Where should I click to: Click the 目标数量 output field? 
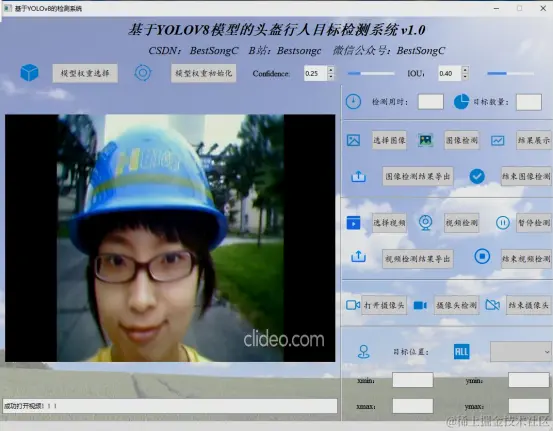pos(529,102)
